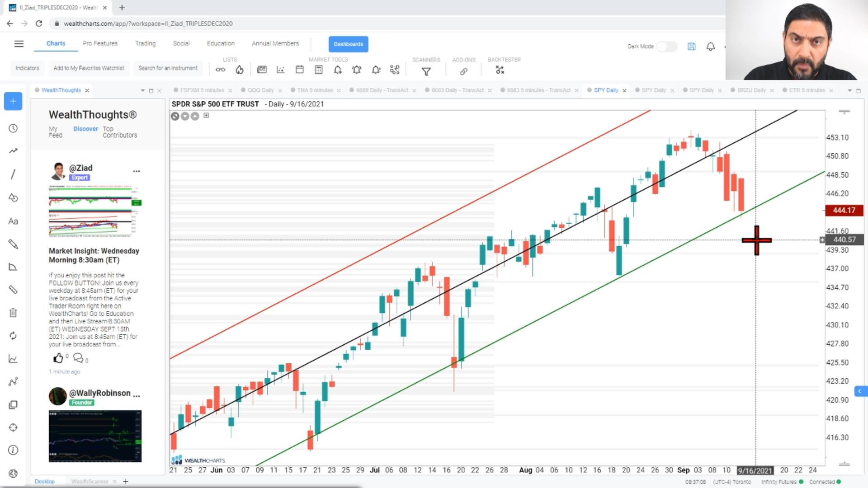Open the hot list flame icon
The width and height of the screenshot is (868, 488).
pyautogui.click(x=240, y=70)
